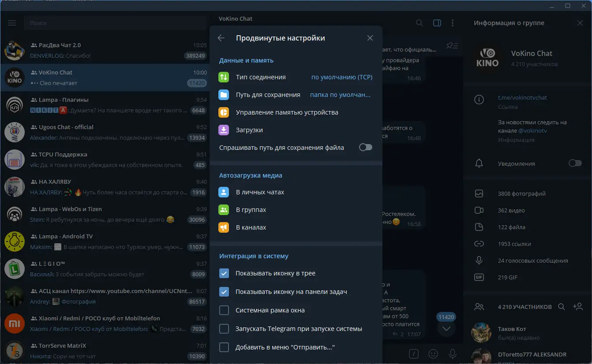This screenshot has width=592, height=364.
Task: Open the @vokinotv channel mention
Action: coord(533,131)
